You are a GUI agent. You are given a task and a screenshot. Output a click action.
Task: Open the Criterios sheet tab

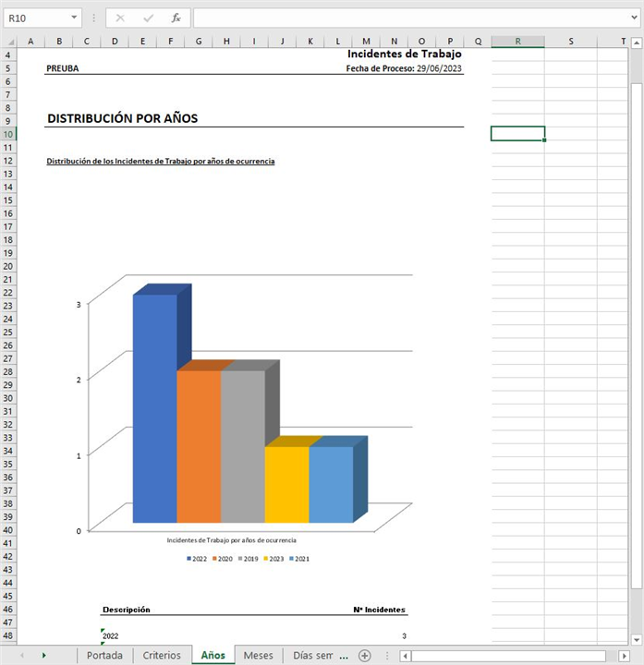162,655
